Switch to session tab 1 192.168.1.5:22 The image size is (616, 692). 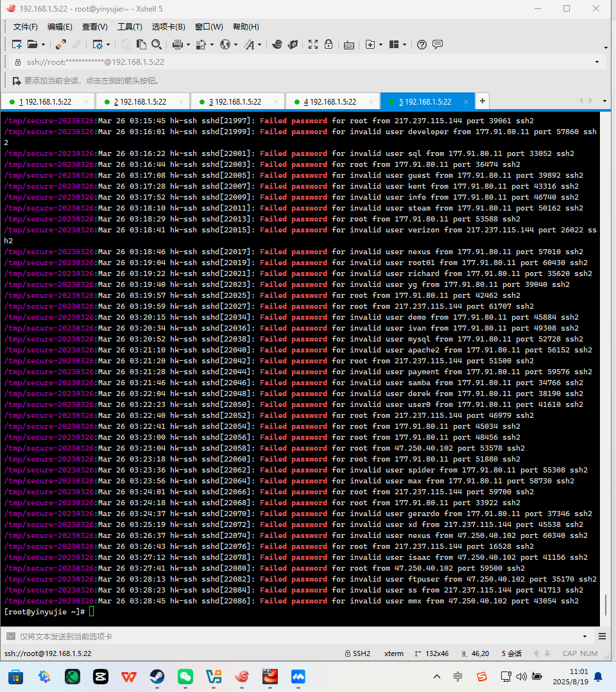(47, 102)
